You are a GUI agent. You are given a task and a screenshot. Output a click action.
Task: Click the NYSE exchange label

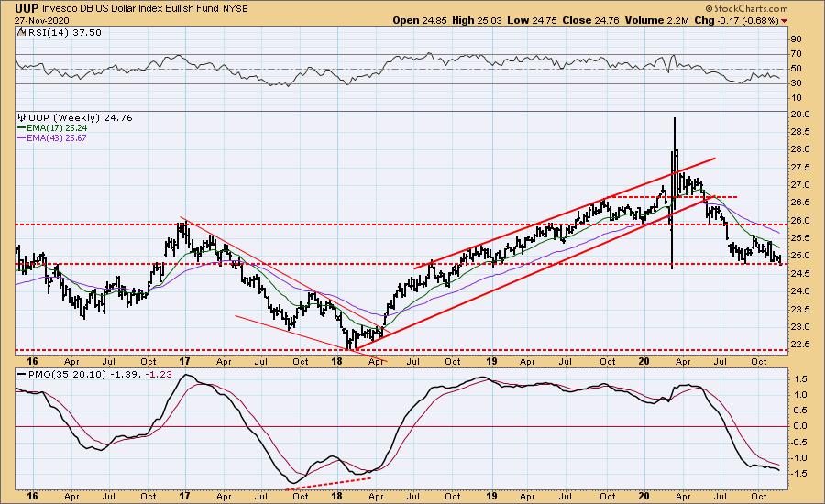click(236, 9)
